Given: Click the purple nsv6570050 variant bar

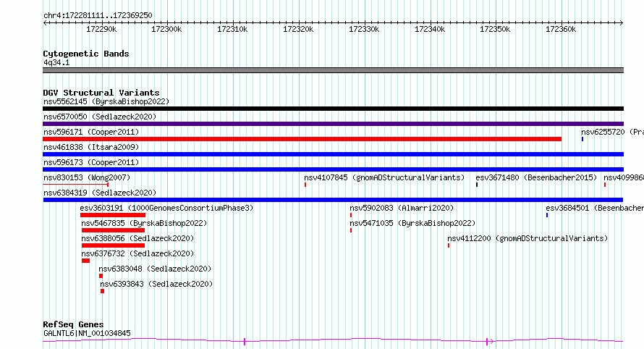Looking at the screenshot, I should (x=333, y=124).
